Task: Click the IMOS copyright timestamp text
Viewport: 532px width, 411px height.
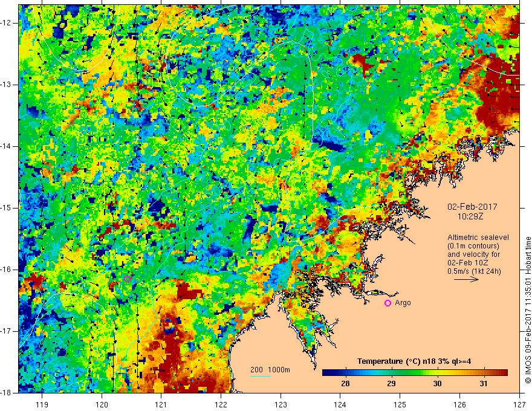Action: click(528, 310)
